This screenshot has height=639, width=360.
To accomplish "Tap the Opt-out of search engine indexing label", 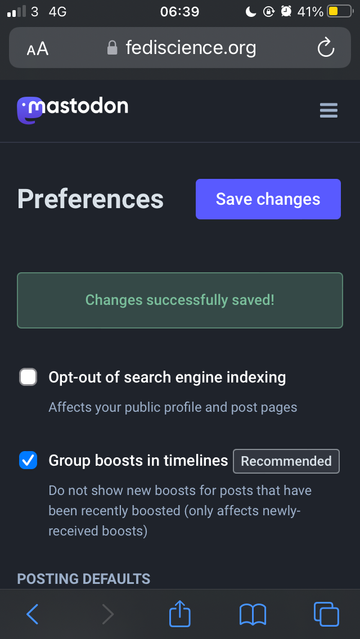I will tap(167, 377).
